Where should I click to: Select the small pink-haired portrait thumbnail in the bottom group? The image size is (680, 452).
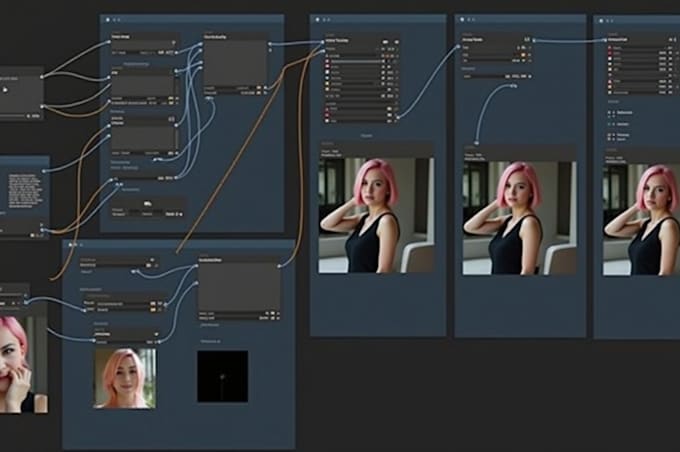click(124, 378)
